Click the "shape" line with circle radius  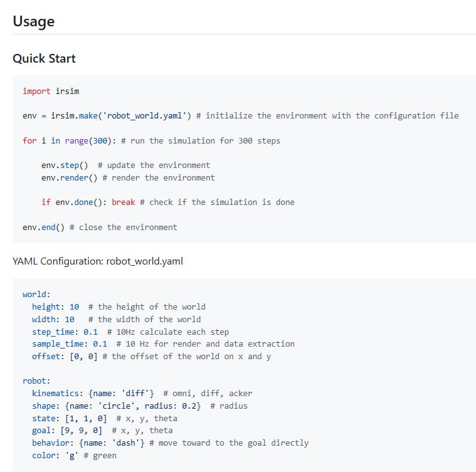[x=116, y=406]
